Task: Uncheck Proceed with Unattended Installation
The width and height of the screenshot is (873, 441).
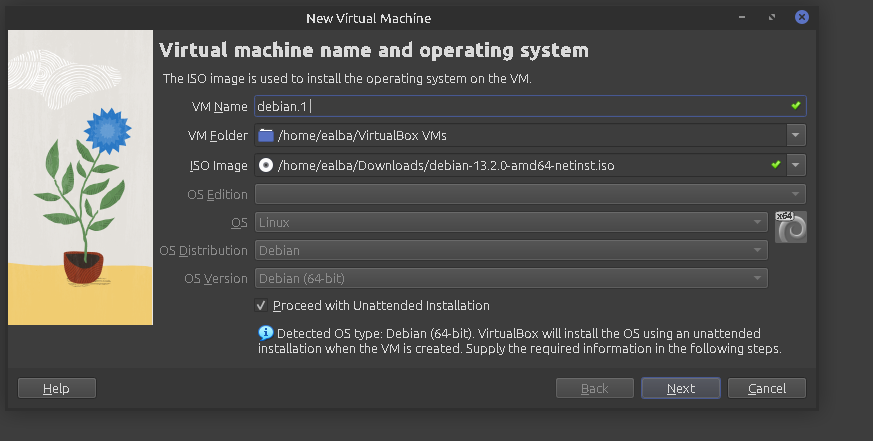Action: click(x=261, y=306)
